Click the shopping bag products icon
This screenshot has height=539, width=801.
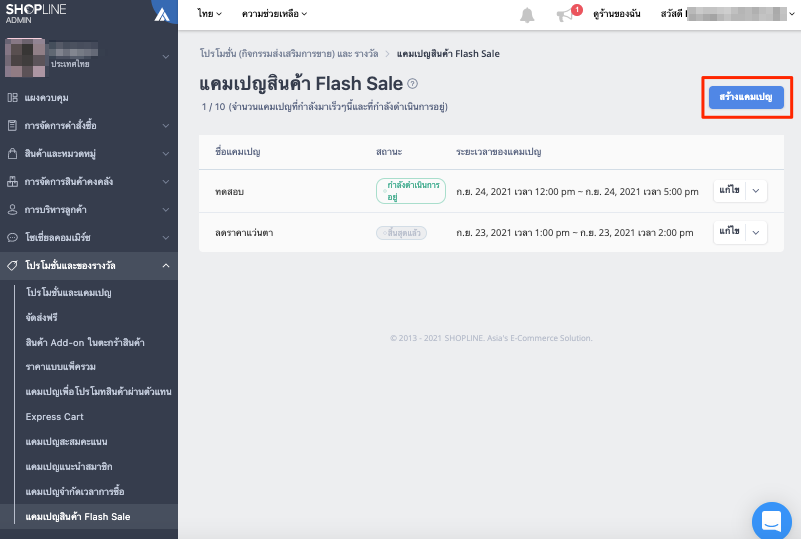[12, 153]
